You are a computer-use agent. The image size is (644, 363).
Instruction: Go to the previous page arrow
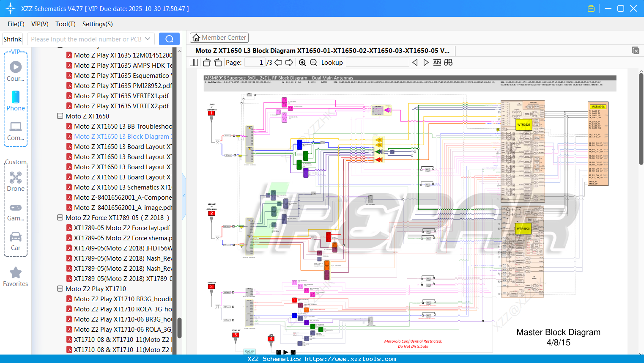click(278, 63)
